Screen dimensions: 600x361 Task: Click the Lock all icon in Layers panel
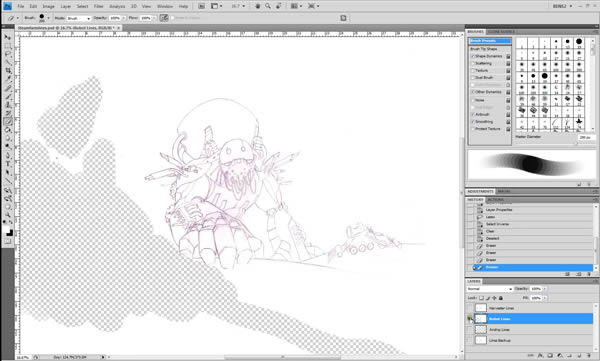point(501,298)
